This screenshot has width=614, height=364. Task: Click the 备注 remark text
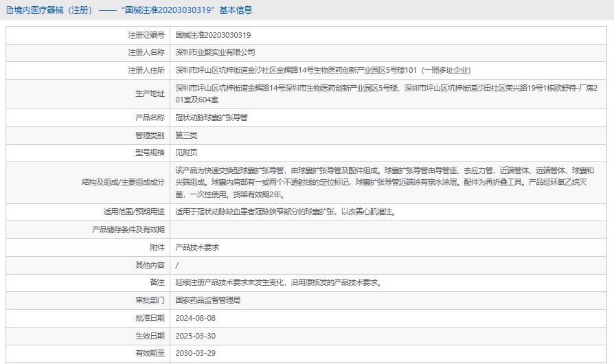[278, 282]
